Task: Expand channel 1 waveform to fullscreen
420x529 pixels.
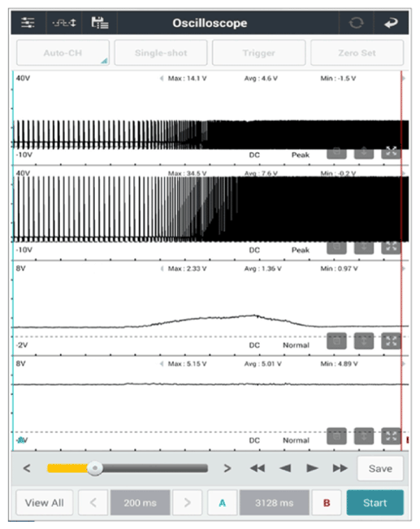Action: tap(391, 152)
